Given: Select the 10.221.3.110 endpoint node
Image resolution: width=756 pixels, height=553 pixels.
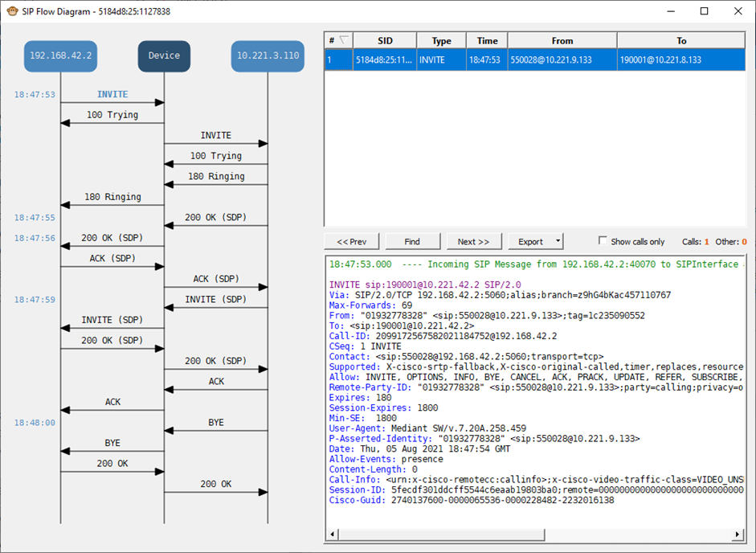Looking at the screenshot, I should point(268,55).
